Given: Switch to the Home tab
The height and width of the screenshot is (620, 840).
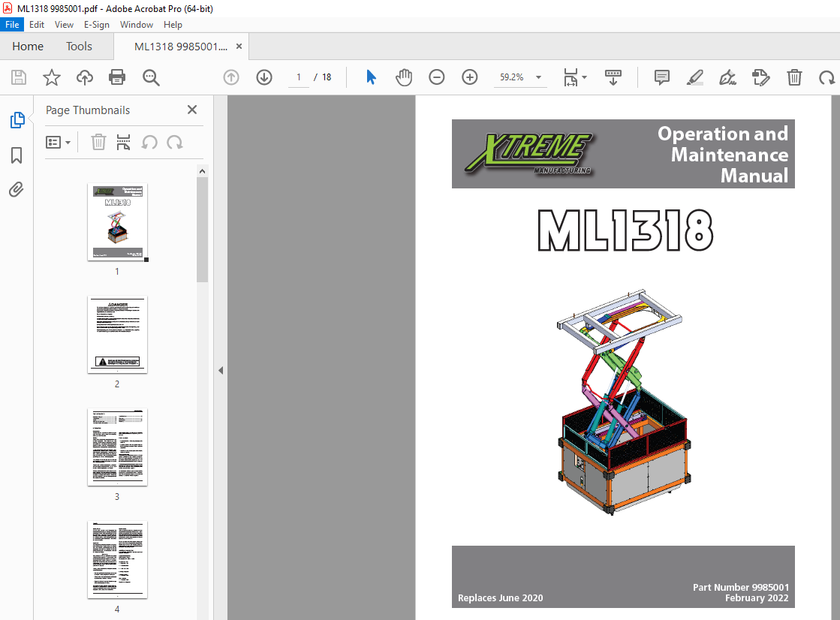Looking at the screenshot, I should tap(28, 47).
